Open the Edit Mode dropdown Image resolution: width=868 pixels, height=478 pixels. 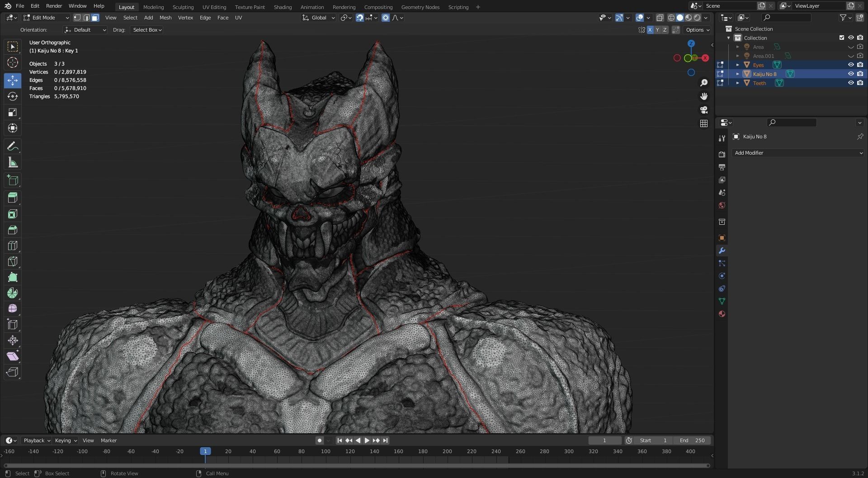(46, 18)
